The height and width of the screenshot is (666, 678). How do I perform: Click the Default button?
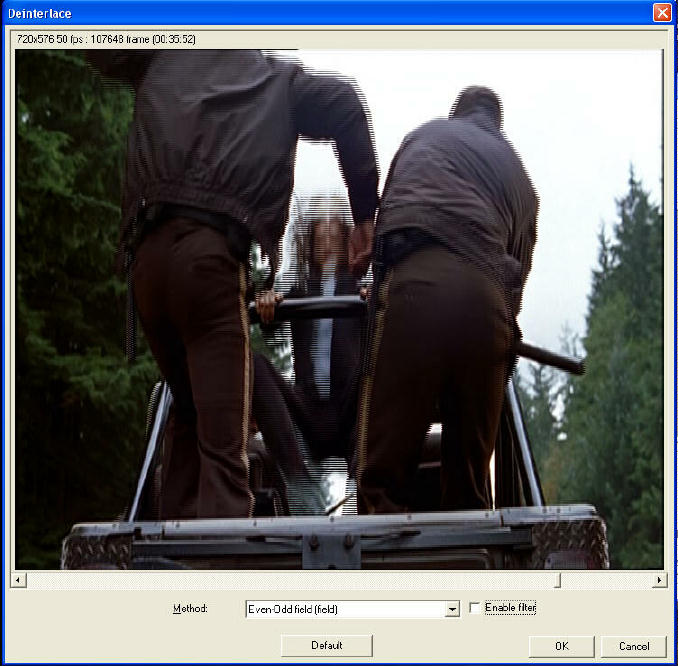pos(326,646)
